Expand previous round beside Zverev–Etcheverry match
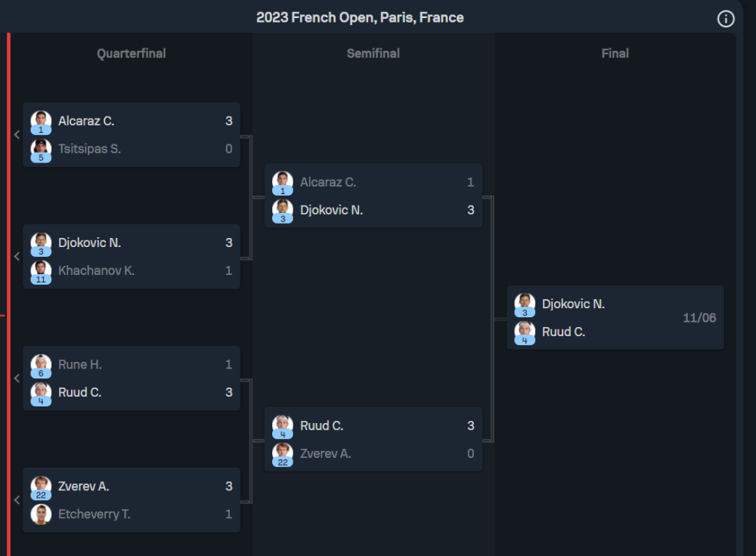756x556 pixels. (x=17, y=499)
